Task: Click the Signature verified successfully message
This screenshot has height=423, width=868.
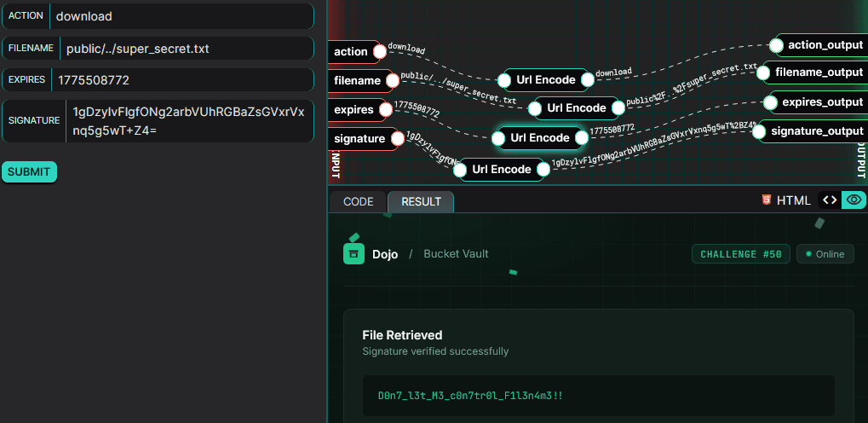Action: 435,351
